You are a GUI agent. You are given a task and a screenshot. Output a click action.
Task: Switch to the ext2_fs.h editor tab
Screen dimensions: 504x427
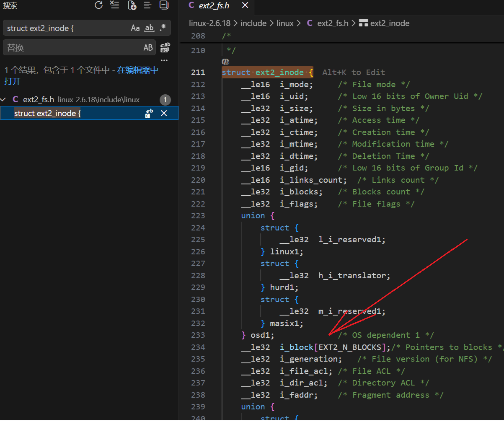tap(214, 5)
